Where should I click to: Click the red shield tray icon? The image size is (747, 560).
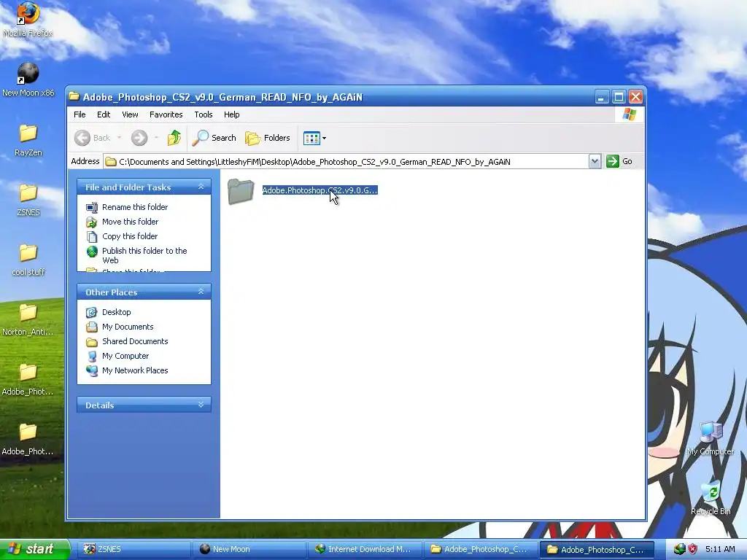click(693, 549)
